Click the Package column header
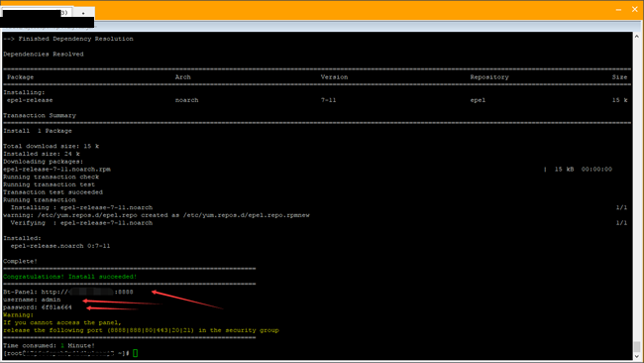The image size is (644, 363). pyautogui.click(x=21, y=77)
